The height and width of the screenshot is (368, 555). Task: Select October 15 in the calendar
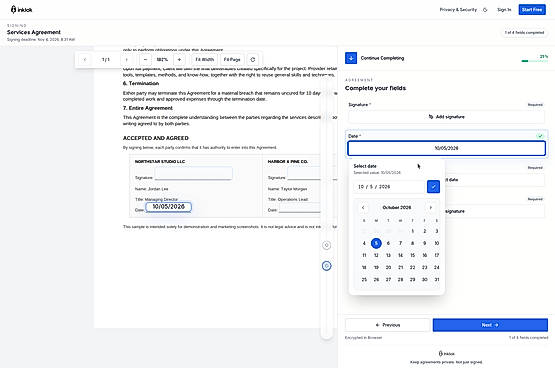click(x=412, y=255)
